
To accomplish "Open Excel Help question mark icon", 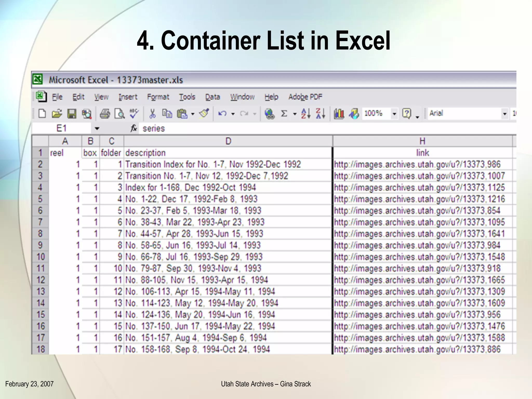I will [407, 114].
